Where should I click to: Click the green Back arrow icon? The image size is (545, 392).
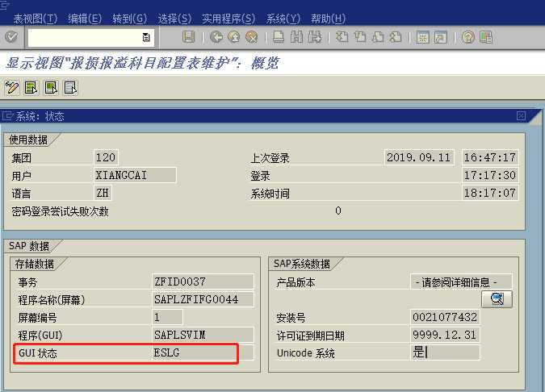[216, 37]
